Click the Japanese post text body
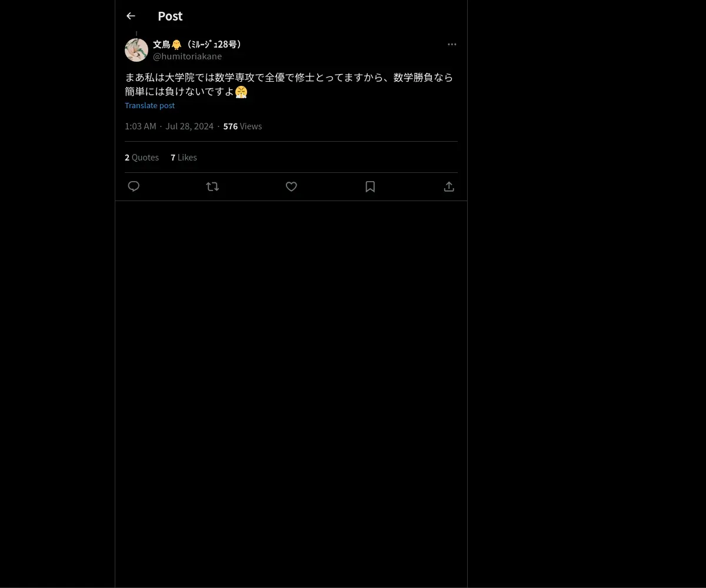 [x=289, y=85]
